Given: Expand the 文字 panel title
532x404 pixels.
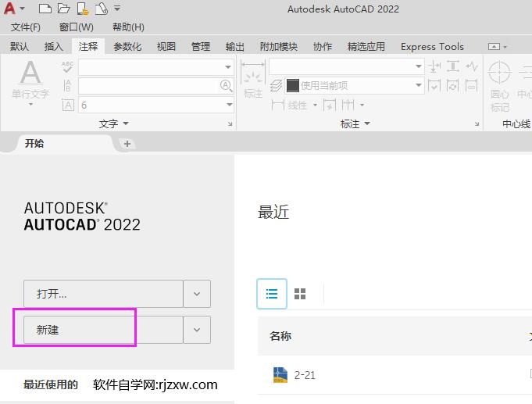Looking at the screenshot, I should [113, 123].
